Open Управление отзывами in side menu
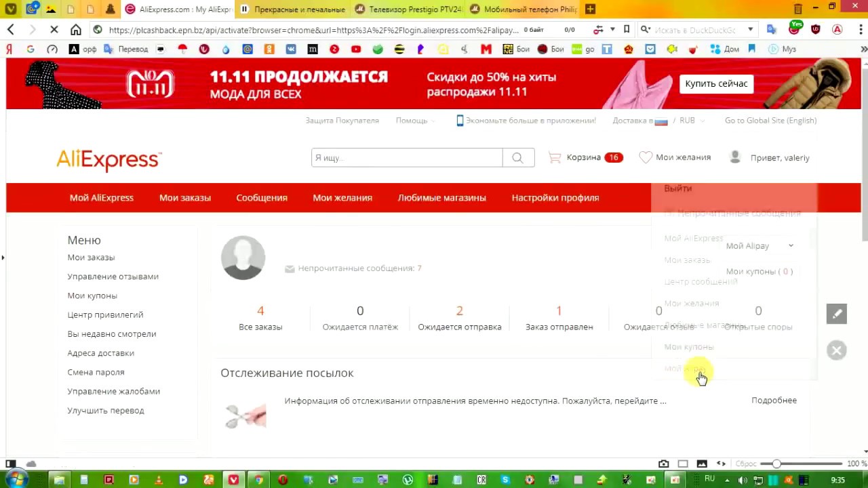The width and height of the screenshot is (868, 488). (113, 277)
